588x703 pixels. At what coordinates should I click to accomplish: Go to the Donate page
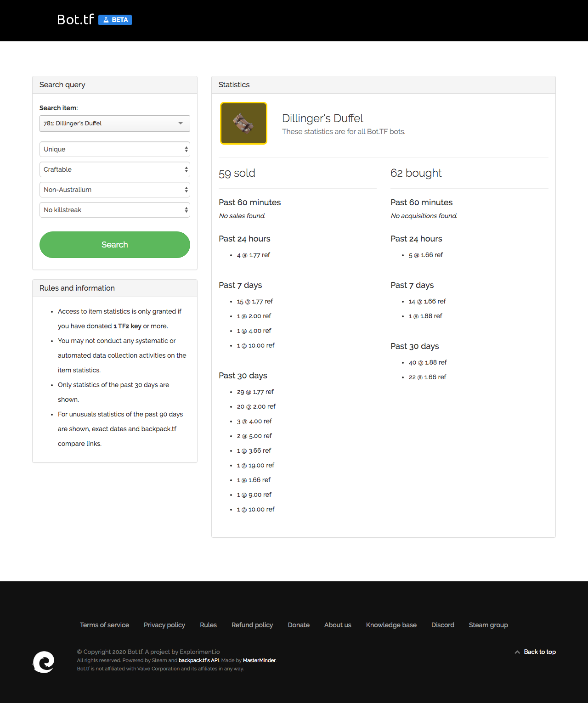tap(299, 625)
